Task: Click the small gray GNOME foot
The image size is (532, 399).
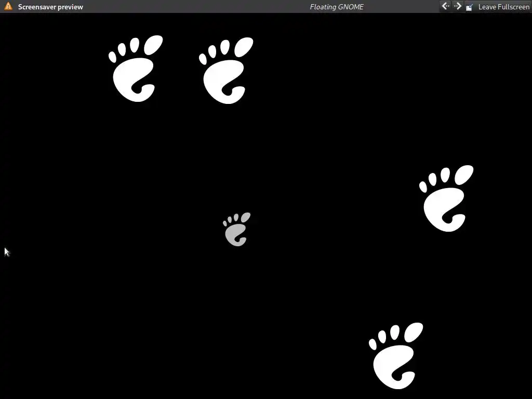Action: point(236,229)
